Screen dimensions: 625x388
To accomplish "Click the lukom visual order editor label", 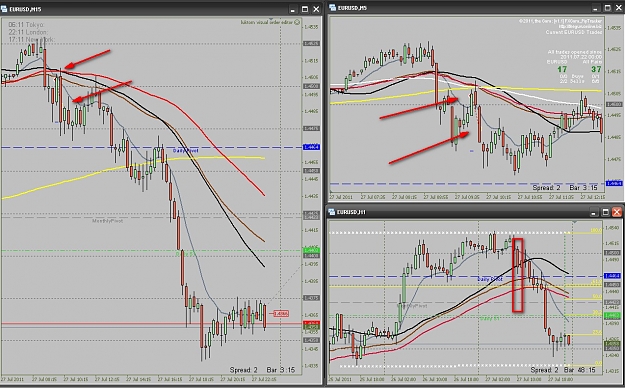I will [x=267, y=22].
